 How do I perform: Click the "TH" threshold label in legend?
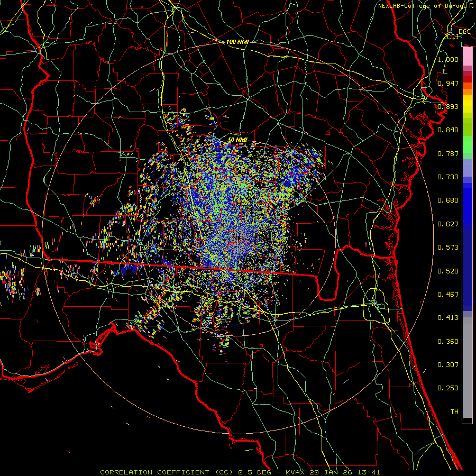point(454,412)
